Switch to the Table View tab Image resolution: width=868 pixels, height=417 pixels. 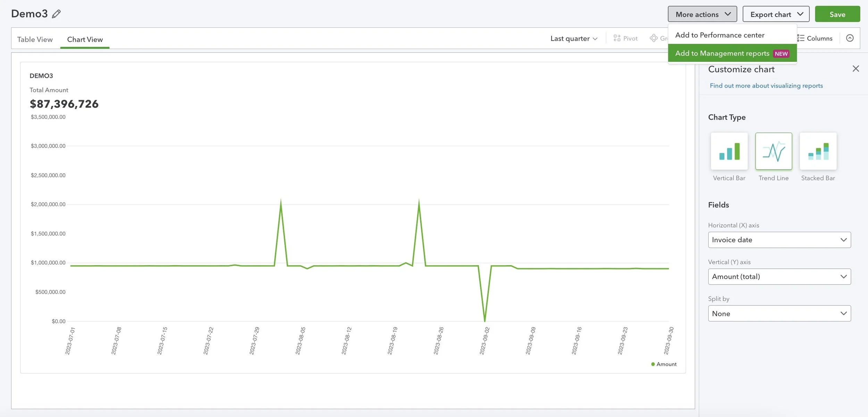tap(35, 39)
